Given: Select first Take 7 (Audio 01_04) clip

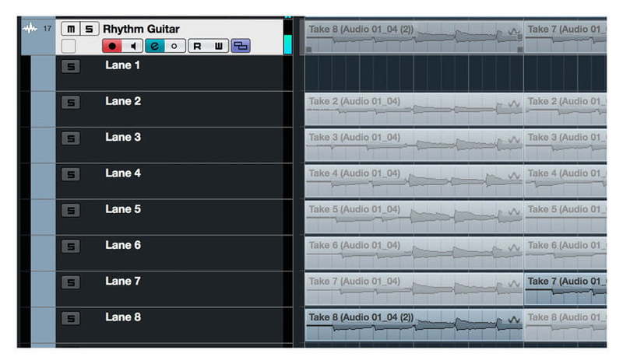Looking at the screenshot, I should 414,289.
